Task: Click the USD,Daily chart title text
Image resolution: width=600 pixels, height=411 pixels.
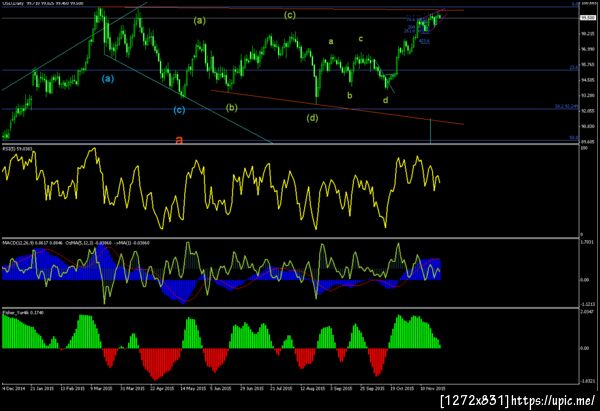Action: [x=13, y=3]
